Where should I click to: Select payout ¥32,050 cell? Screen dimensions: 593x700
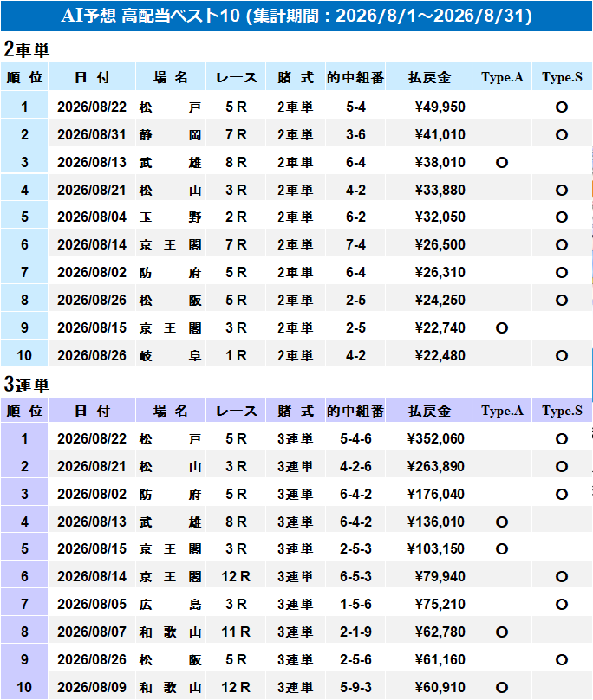coord(429,217)
